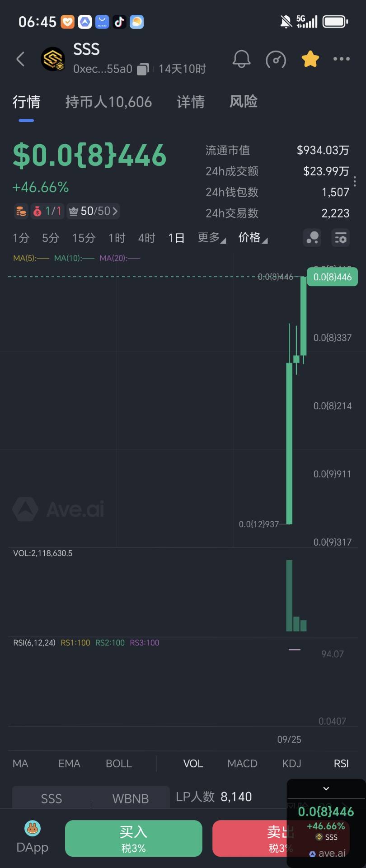The width and height of the screenshot is (366, 868).
Task: Open chart settings icon
Action: click(341, 237)
